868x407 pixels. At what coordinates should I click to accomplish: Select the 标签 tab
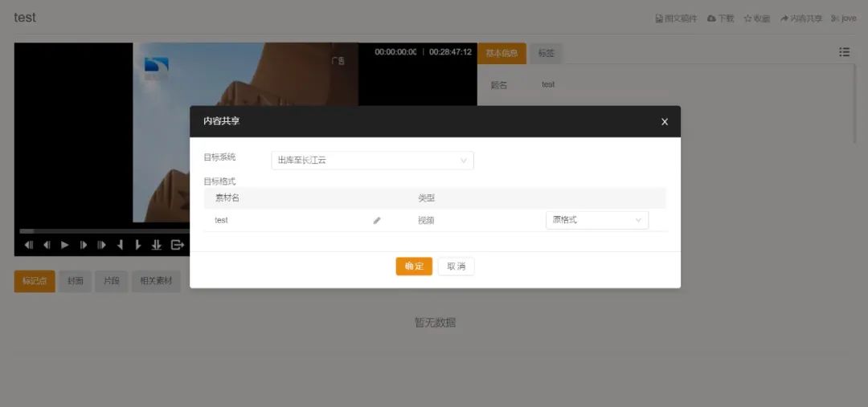[546, 53]
